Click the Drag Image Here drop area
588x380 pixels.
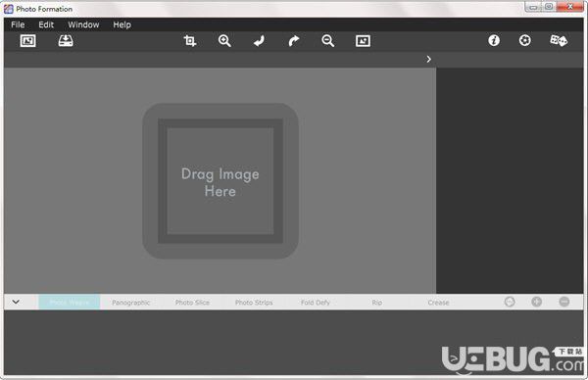point(220,181)
